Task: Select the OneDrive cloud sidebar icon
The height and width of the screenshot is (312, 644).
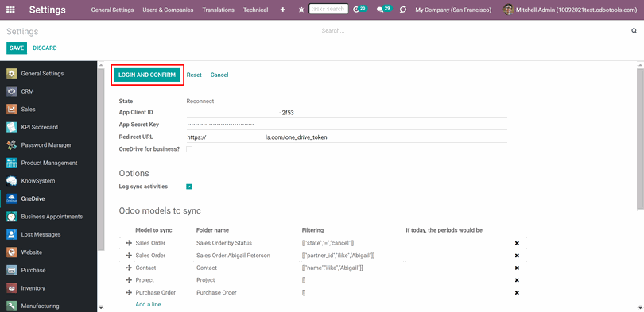Action: click(11, 198)
